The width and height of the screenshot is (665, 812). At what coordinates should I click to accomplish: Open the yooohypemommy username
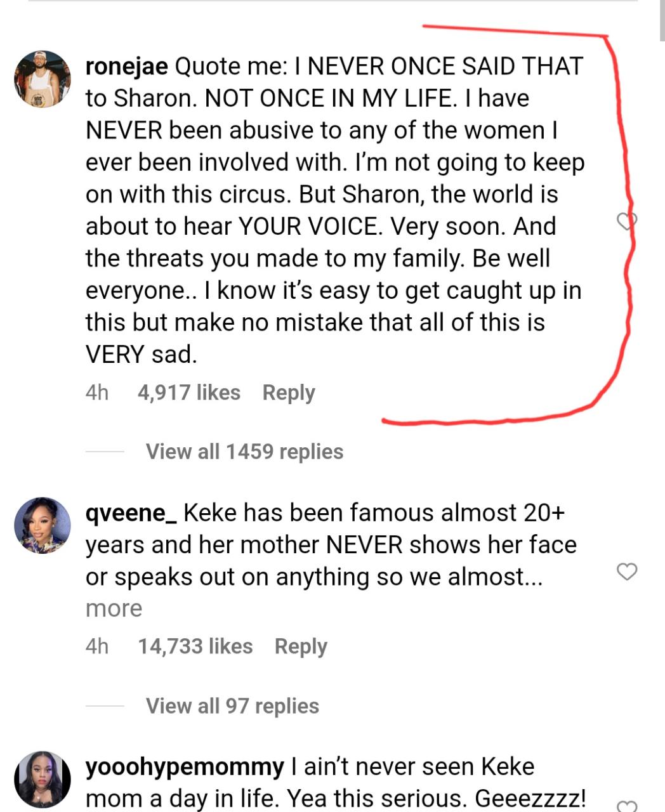coord(183,766)
